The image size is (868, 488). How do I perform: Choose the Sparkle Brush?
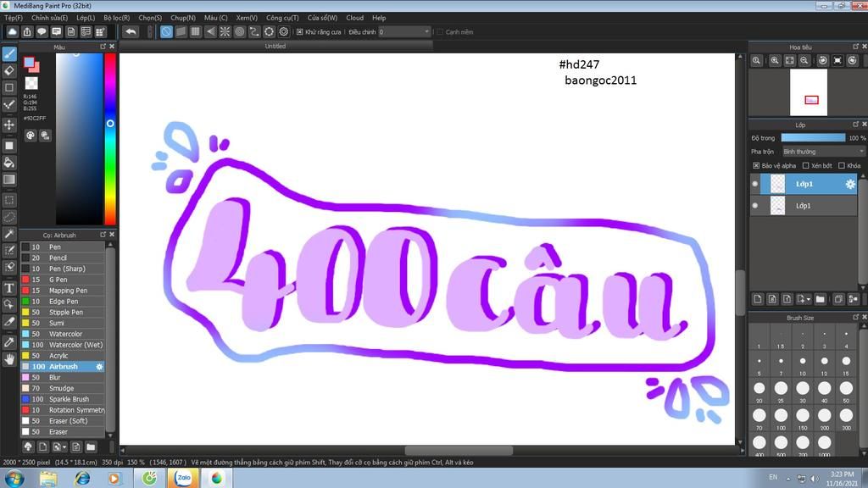click(63, 400)
